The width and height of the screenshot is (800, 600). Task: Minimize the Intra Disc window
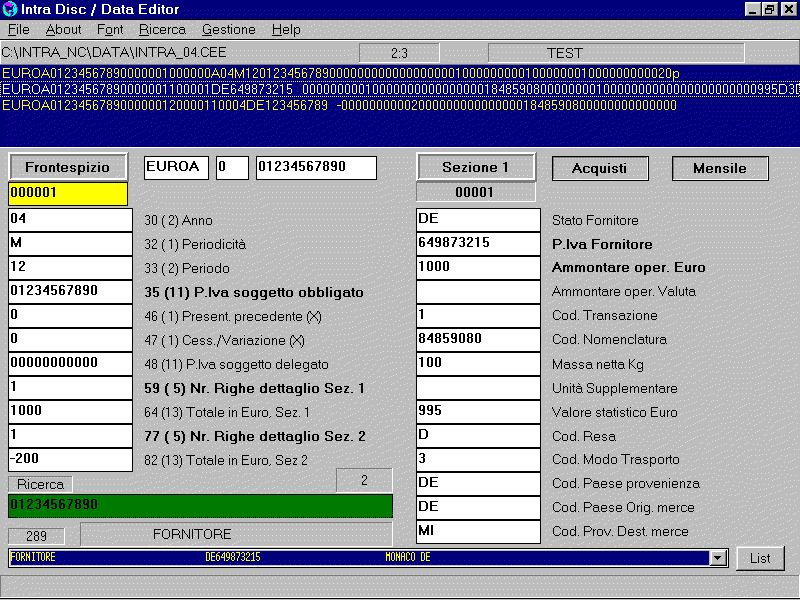tap(753, 9)
